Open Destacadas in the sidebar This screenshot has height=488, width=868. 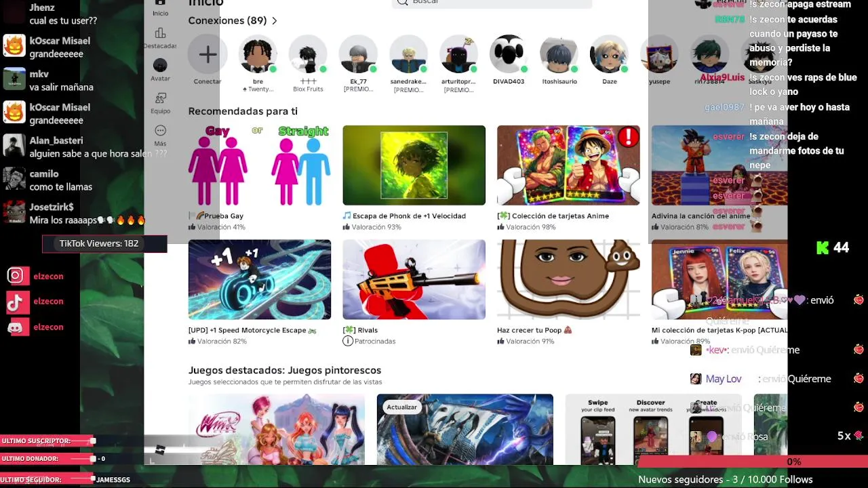coord(160,39)
